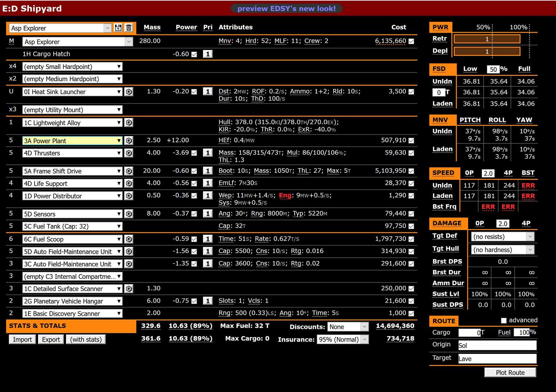556x392 pixels.
Task: Click the FSD fuel percent field 50
Action: 493,69
